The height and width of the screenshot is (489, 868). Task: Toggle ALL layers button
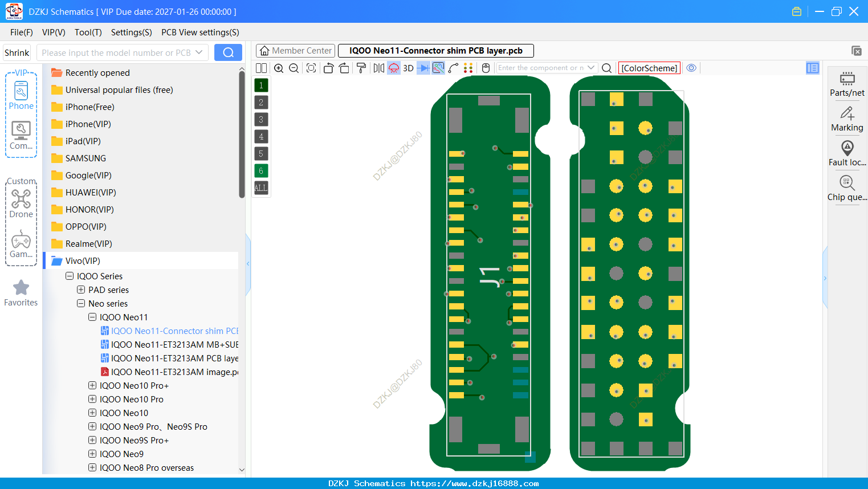pos(261,188)
